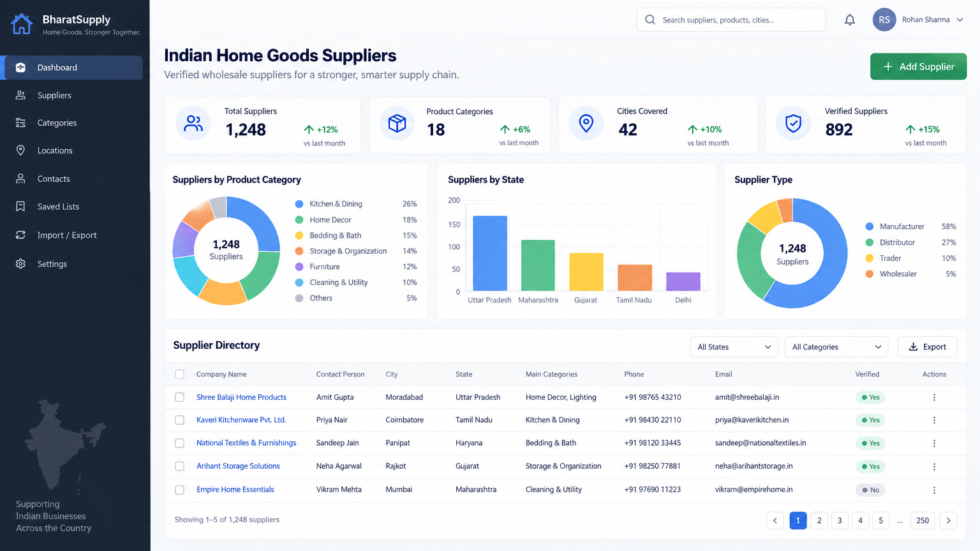This screenshot has height=551, width=980.
Task: Click the Locations pin icon in sidebar
Action: pyautogui.click(x=20, y=151)
